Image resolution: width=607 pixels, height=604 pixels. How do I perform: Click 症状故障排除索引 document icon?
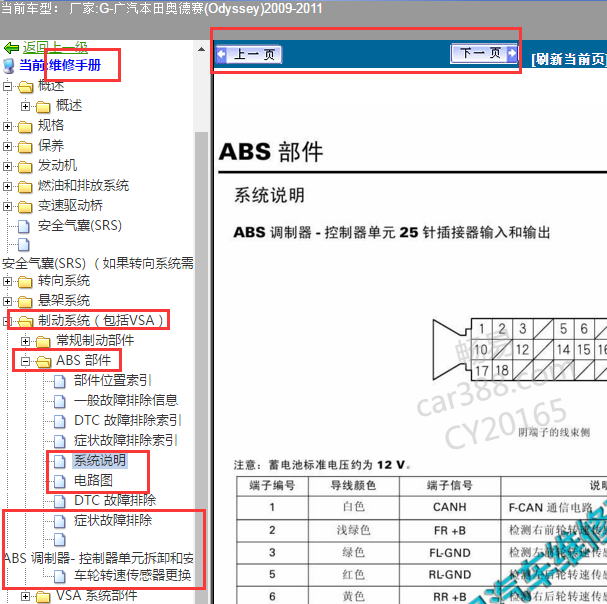60,441
